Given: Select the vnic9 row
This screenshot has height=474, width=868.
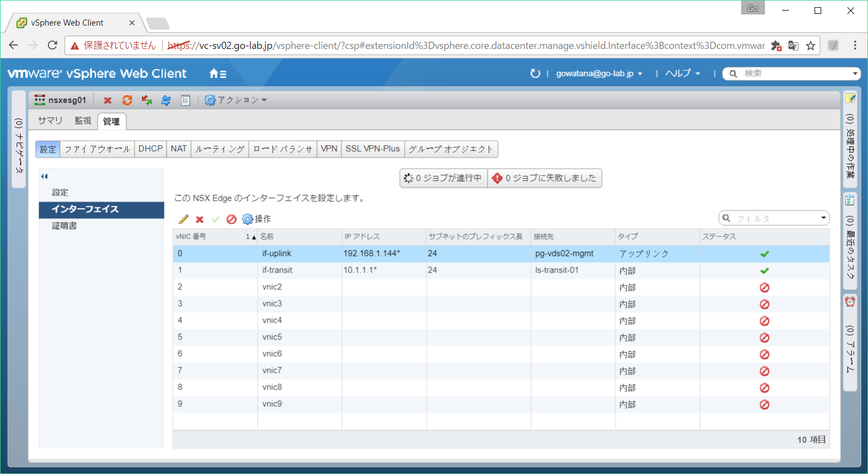Looking at the screenshot, I should tap(501, 404).
